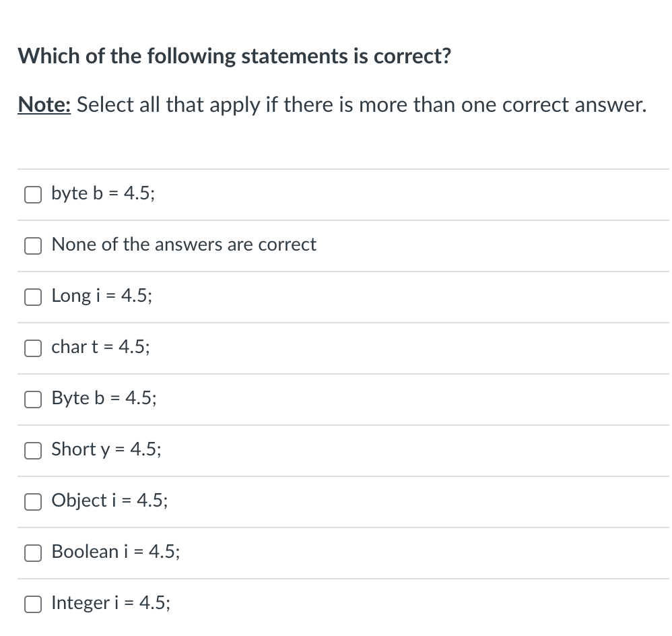The width and height of the screenshot is (672, 636).
Task: Select the answer text 'Long i = 4.5;'
Action: pyautogui.click(x=101, y=296)
